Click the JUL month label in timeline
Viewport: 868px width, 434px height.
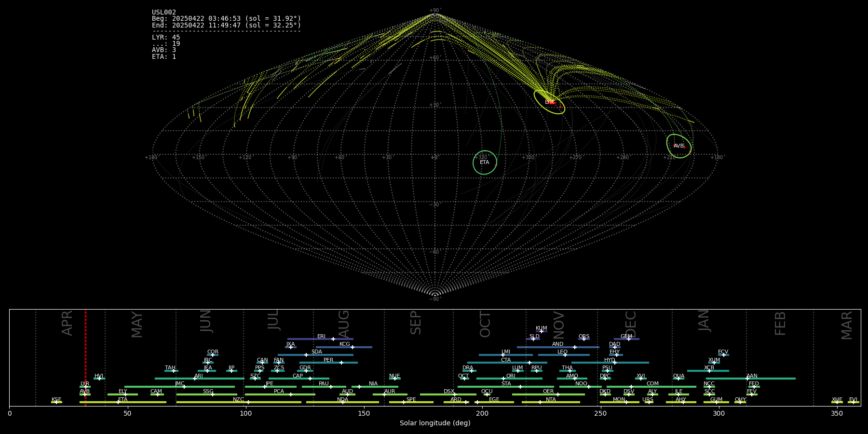point(273,320)
